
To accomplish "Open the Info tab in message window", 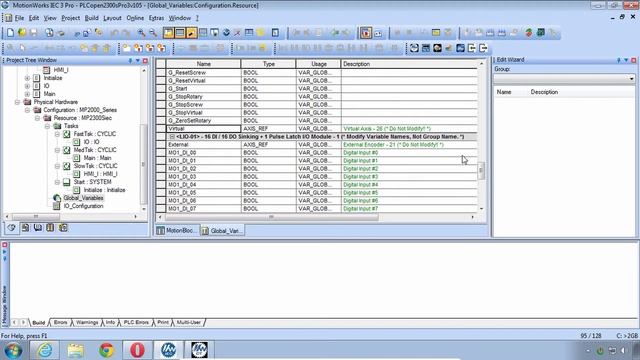I will point(110,322).
